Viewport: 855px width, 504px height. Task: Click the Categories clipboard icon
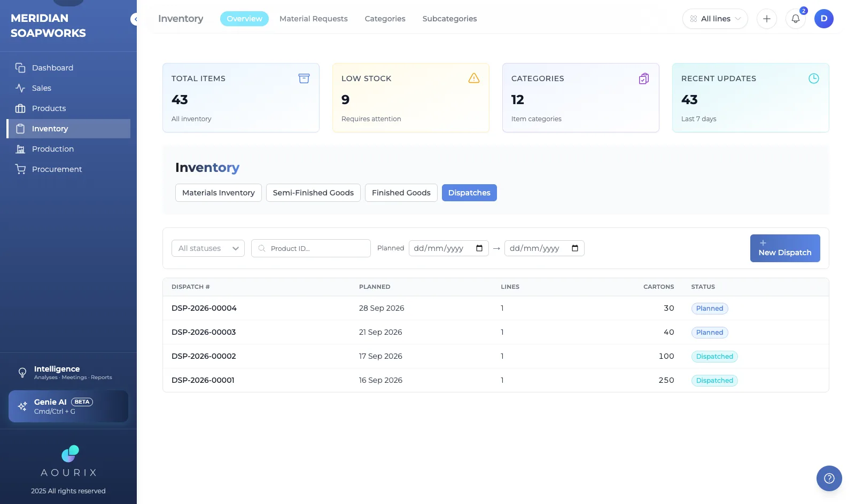[x=644, y=78]
